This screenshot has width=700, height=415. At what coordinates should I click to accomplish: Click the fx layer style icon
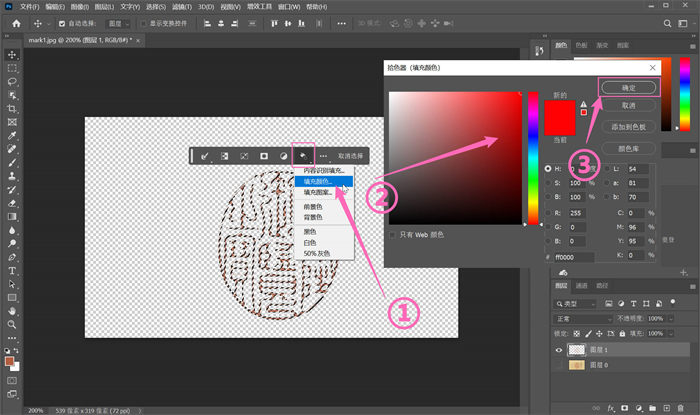[611, 408]
